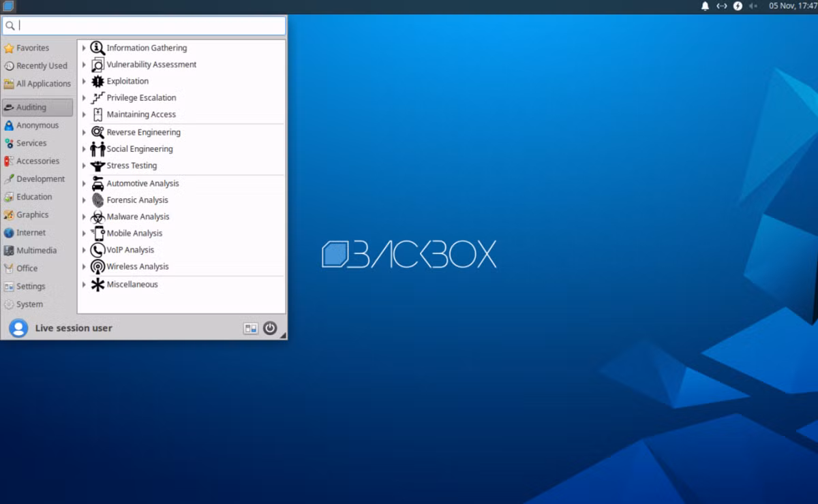Image resolution: width=818 pixels, height=504 pixels.
Task: Select the Auditing category
Action: click(37, 108)
